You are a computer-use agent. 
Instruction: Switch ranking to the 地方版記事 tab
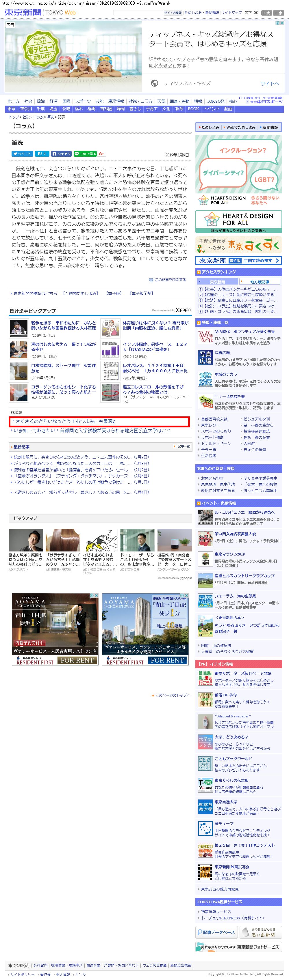click(x=260, y=282)
